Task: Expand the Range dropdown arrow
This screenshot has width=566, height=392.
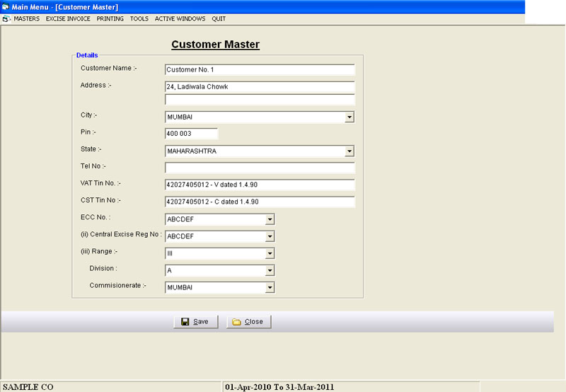Action: [x=270, y=253]
